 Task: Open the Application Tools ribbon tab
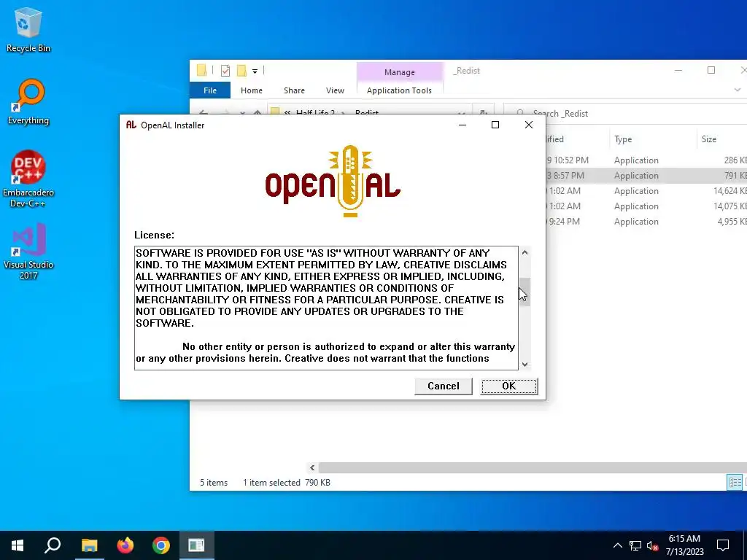coord(399,90)
